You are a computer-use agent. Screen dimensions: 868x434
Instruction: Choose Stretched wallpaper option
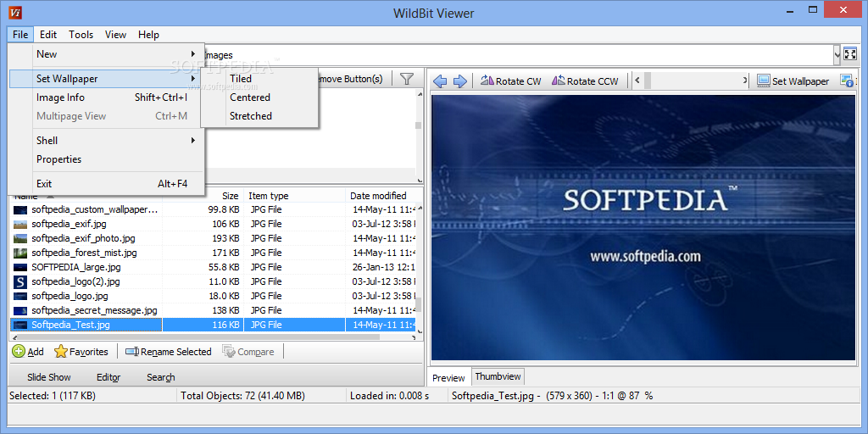[x=259, y=116]
